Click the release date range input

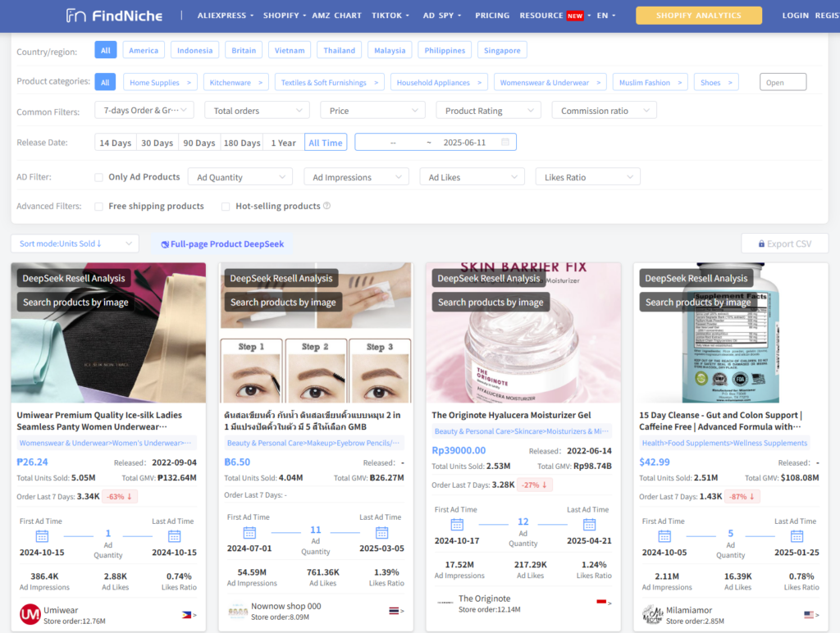[x=436, y=143]
